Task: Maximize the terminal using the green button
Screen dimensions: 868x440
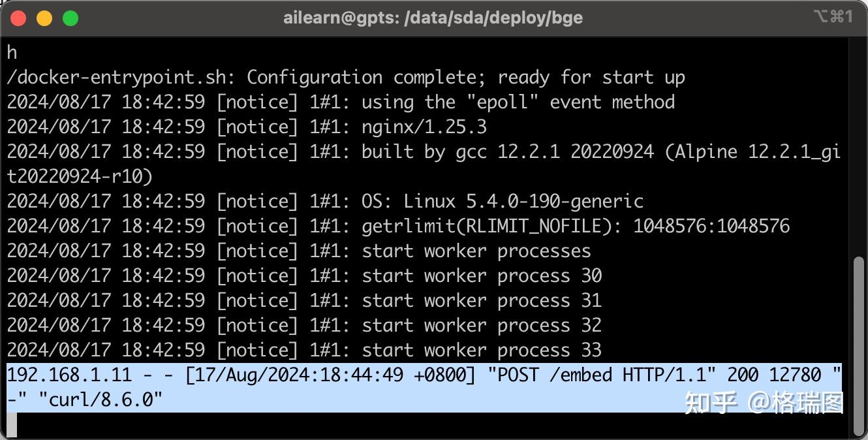Action: pos(70,18)
